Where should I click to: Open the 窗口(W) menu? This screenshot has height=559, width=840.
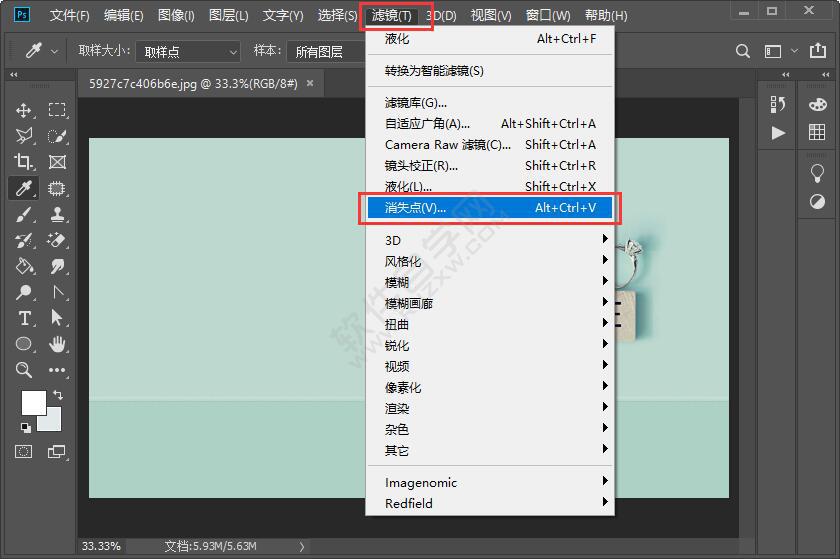click(548, 15)
